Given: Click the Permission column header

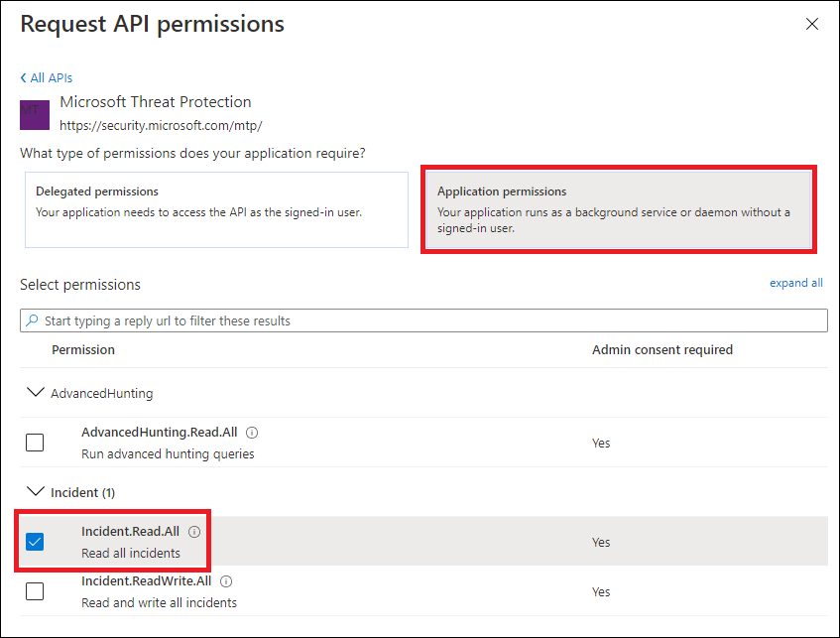Looking at the screenshot, I should (83, 350).
